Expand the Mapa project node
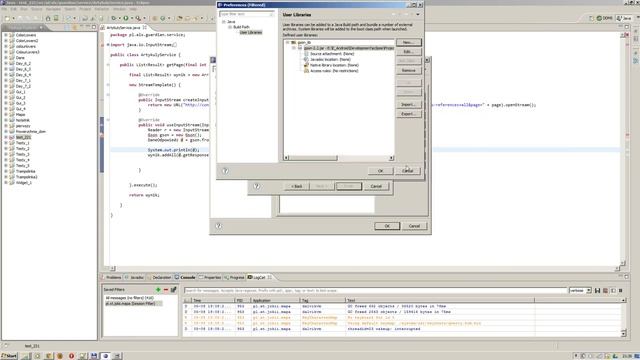640x360 pixels. [6, 115]
